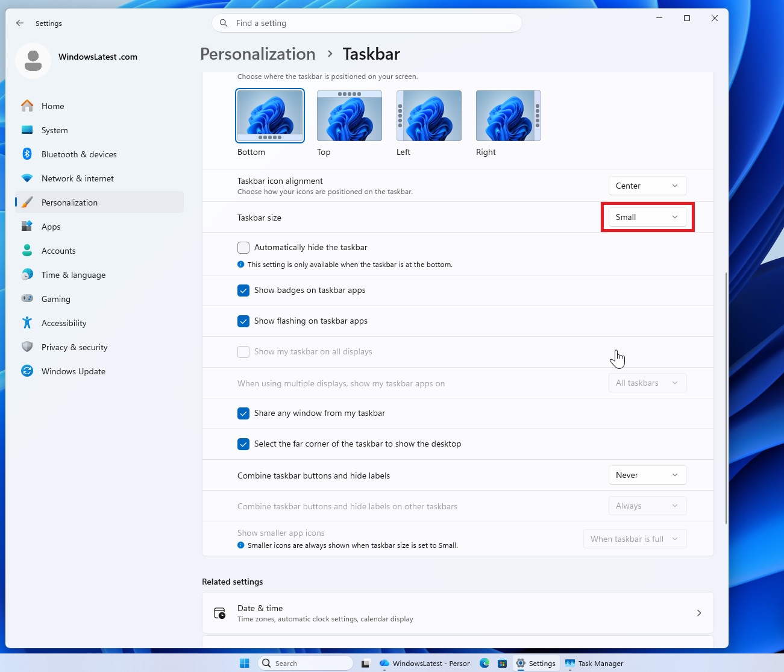Click the user profile avatar
This screenshot has height=672, width=784.
coord(33,61)
